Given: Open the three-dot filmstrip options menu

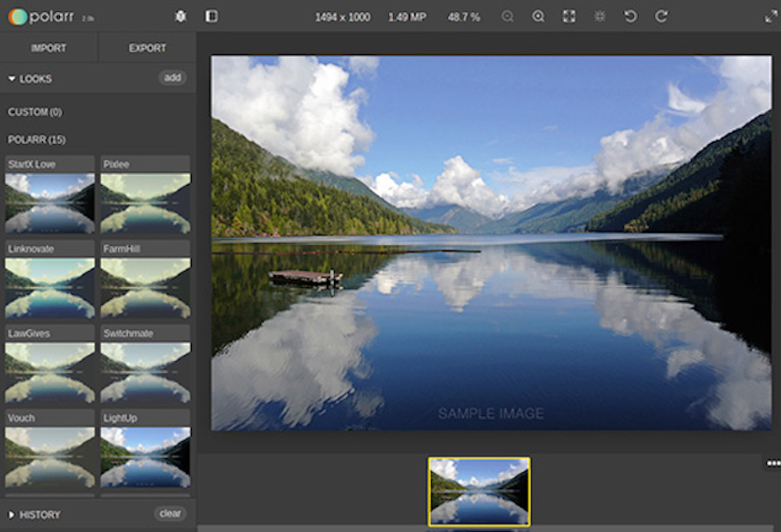Looking at the screenshot, I should pos(773,463).
